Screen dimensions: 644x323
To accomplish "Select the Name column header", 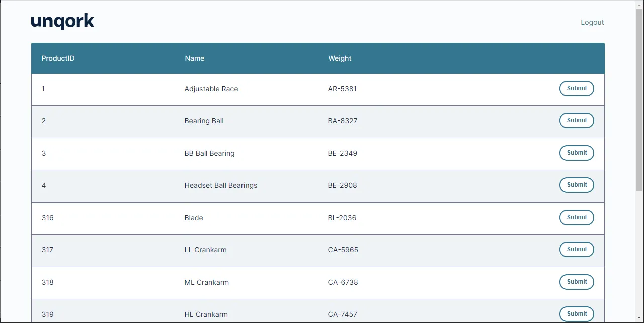I will point(194,58).
